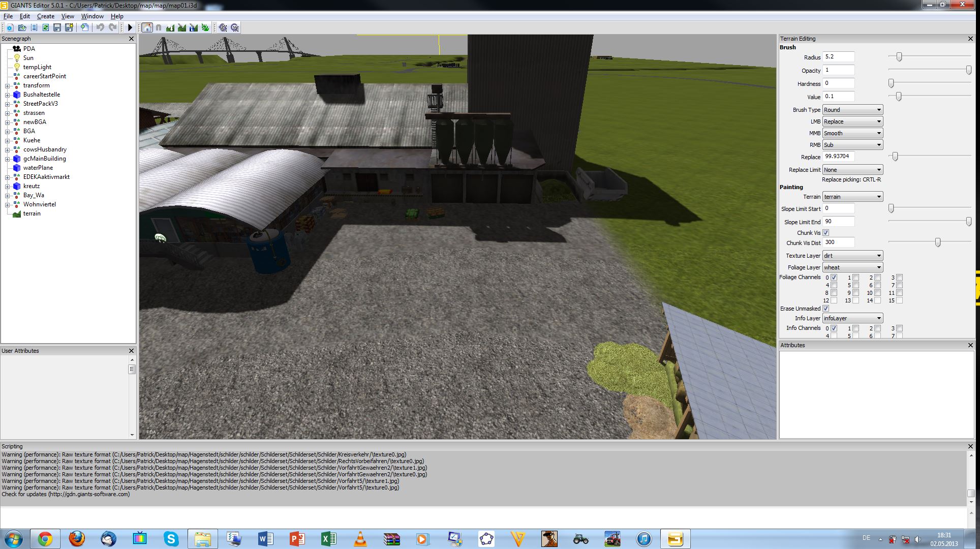Open the Window menu
Image resolution: width=980 pixels, height=549 pixels.
click(x=93, y=16)
